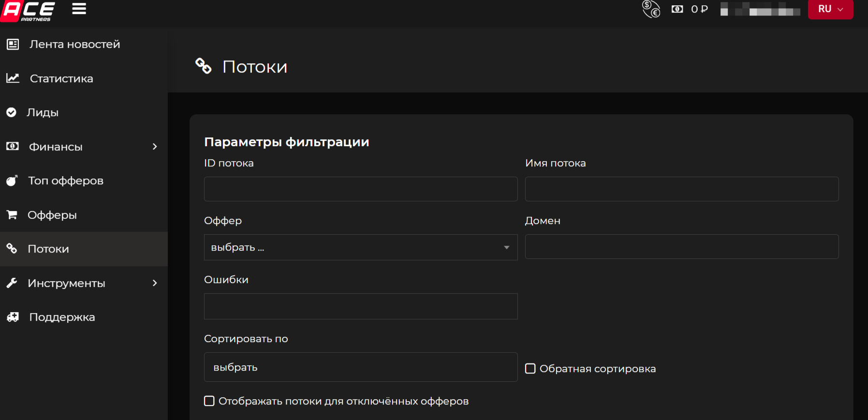This screenshot has height=420, width=868.
Task: Click the chart icon for Статистика
Action: [13, 78]
